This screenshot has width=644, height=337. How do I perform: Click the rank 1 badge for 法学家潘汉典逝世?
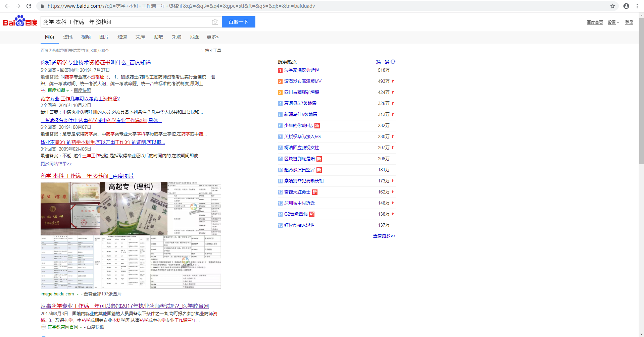tap(280, 70)
